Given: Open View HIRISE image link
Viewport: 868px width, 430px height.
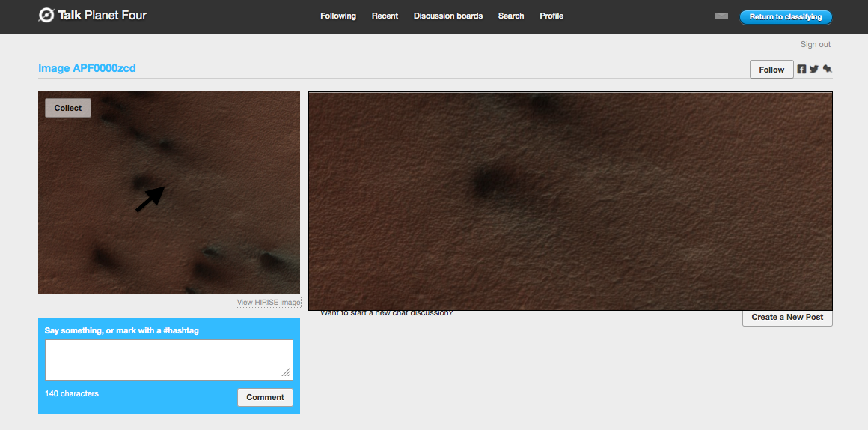Looking at the screenshot, I should tap(268, 303).
